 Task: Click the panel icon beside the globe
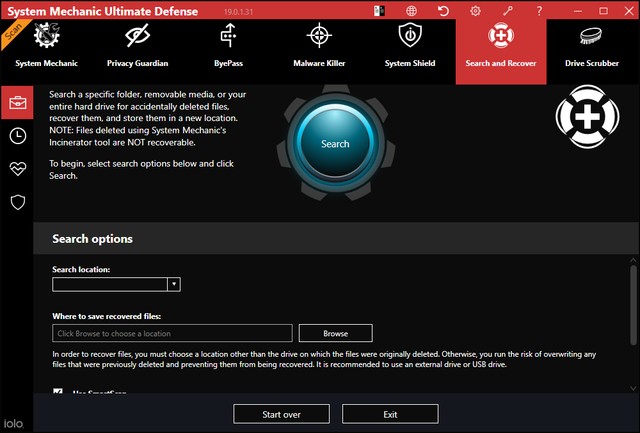pos(379,11)
